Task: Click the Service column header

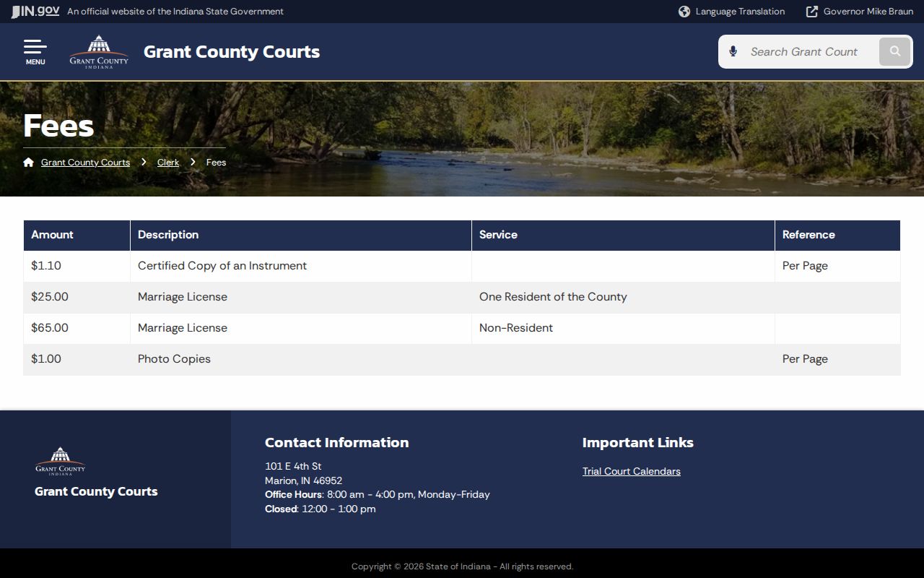Action: point(623,236)
